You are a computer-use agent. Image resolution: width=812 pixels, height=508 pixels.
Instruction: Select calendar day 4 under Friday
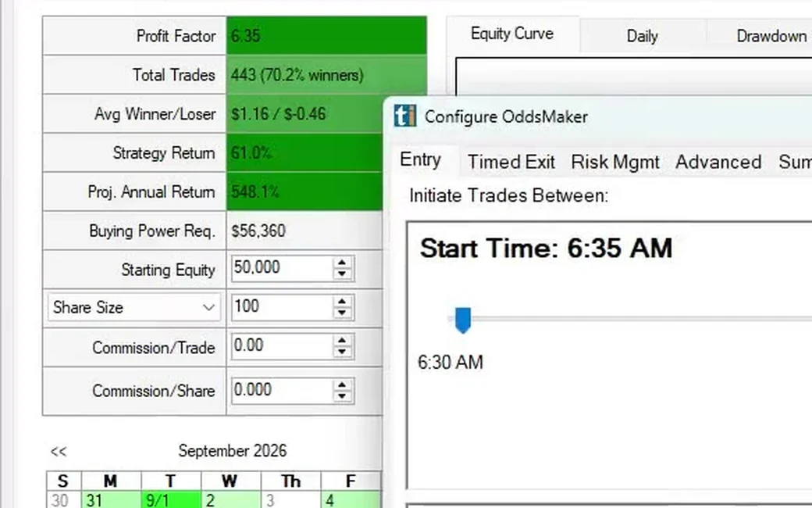[x=351, y=499]
